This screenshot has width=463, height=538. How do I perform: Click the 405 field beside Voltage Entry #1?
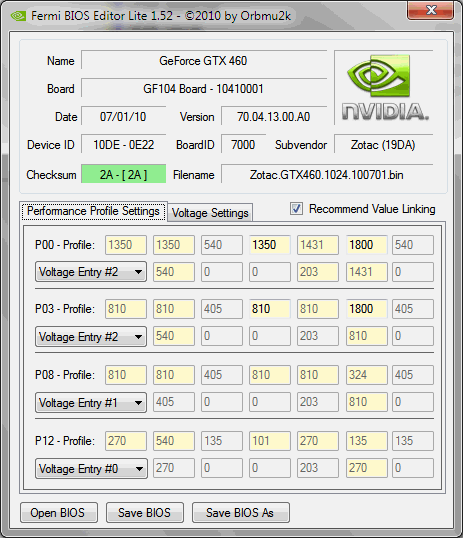(x=174, y=402)
